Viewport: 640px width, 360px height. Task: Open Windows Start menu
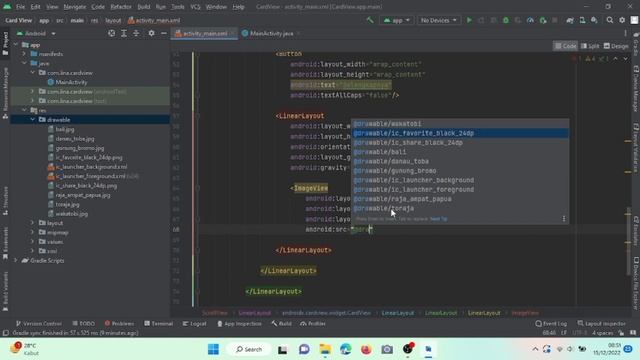[213, 349]
